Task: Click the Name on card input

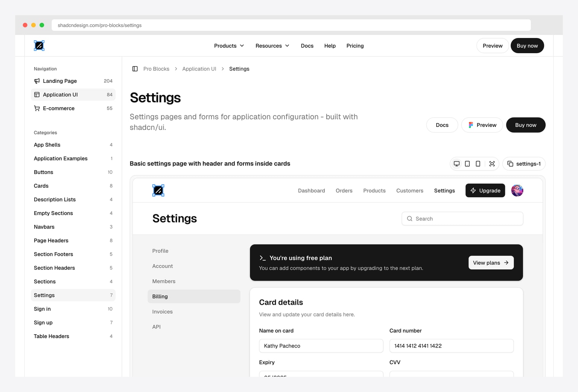Action: click(x=321, y=346)
